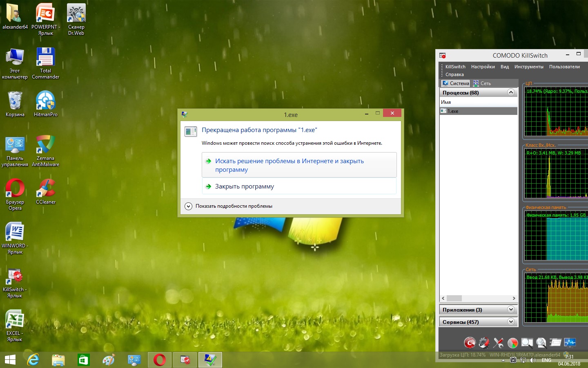Select the 1.exe process row in the list
The image size is (588, 368).
pos(478,111)
